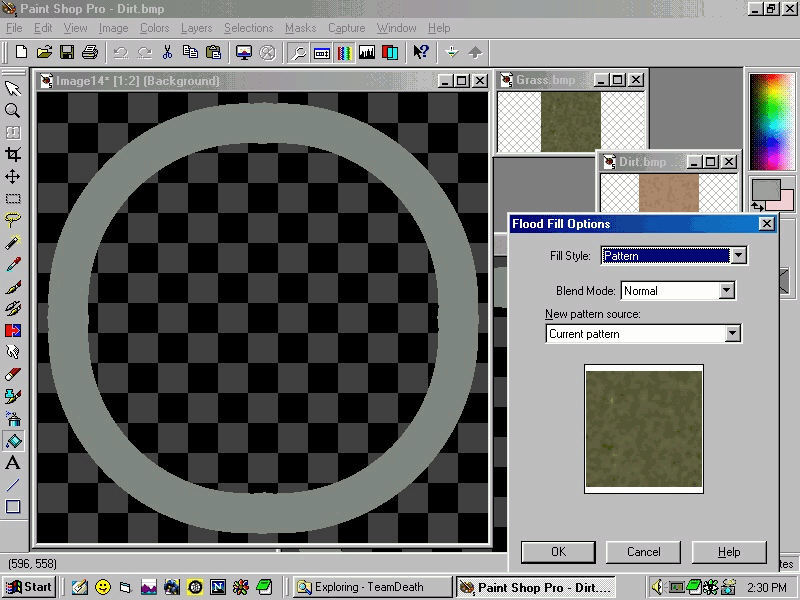
Task: Open the Layers menu
Action: click(197, 28)
